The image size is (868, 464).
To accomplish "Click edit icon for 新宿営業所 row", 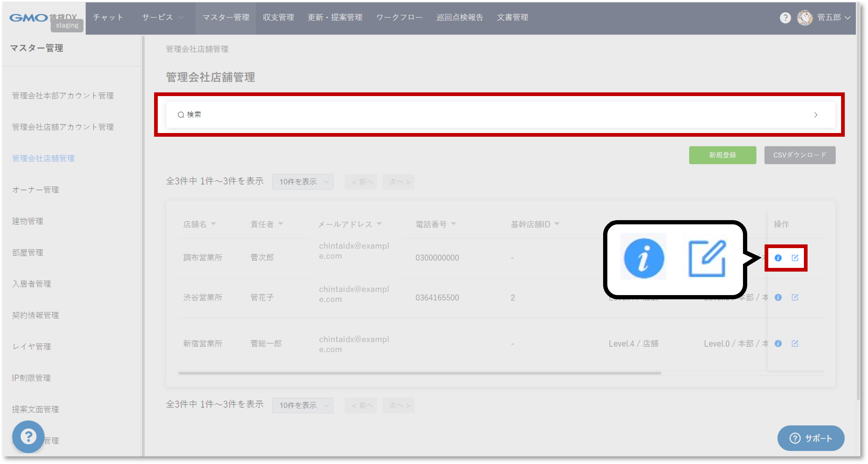I will point(795,344).
